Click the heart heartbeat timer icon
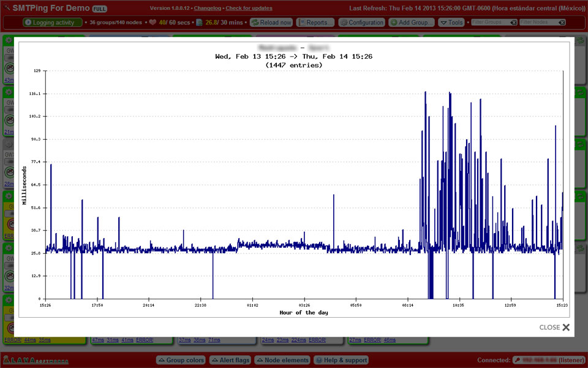The image size is (588, 368). tap(153, 23)
